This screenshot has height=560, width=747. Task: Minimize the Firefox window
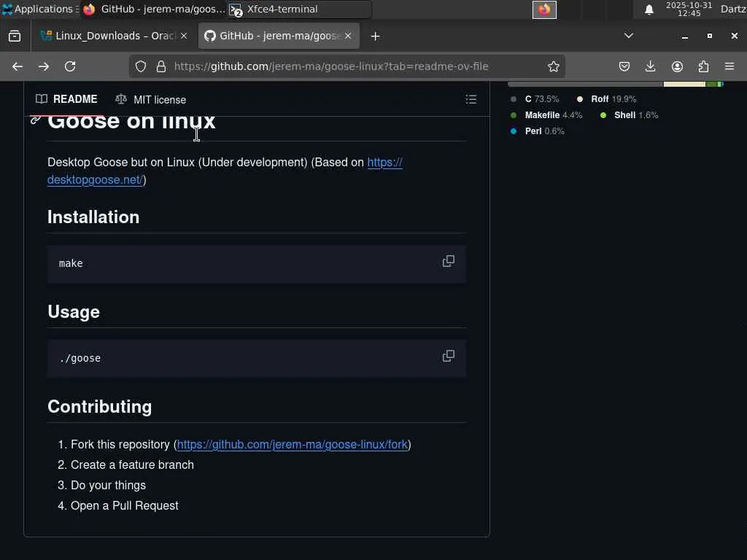[684, 36]
